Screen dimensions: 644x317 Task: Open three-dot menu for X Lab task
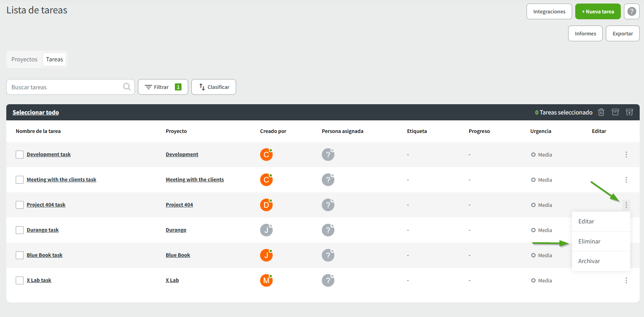[626, 280]
